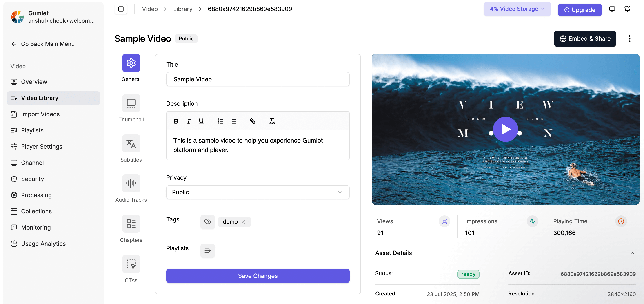Clear text formatting in description
This screenshot has width=644, height=304.
pyautogui.click(x=272, y=121)
